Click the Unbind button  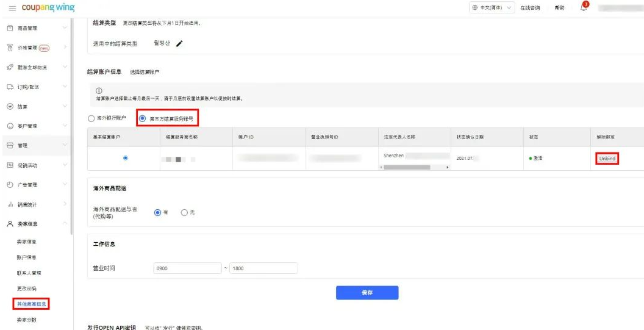[607, 158]
